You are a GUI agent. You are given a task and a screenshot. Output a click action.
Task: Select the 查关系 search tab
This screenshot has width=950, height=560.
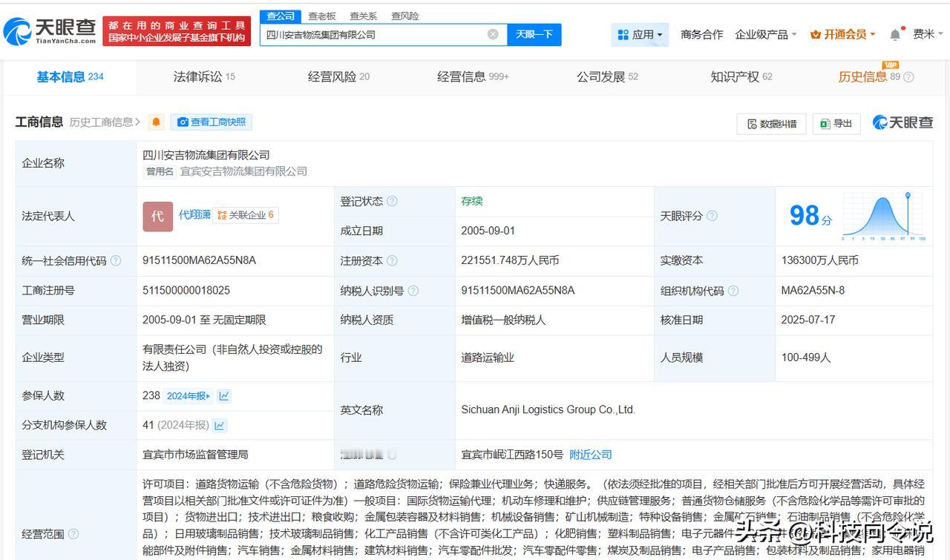pyautogui.click(x=364, y=16)
